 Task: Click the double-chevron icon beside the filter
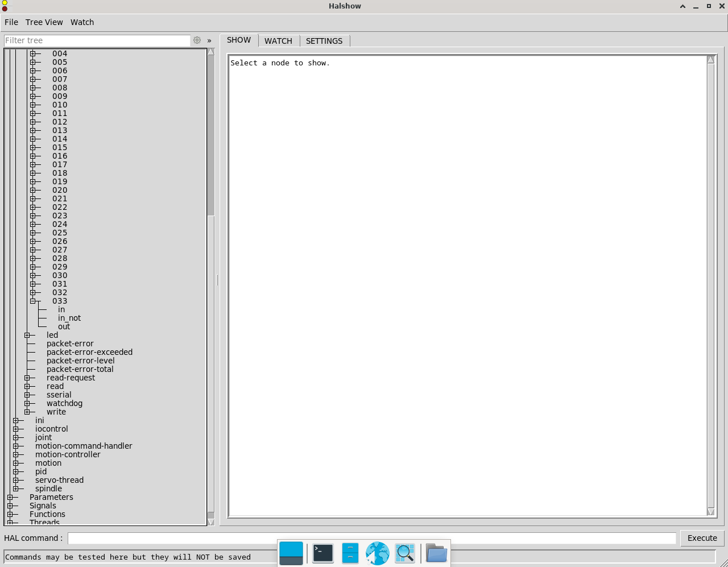pos(209,40)
